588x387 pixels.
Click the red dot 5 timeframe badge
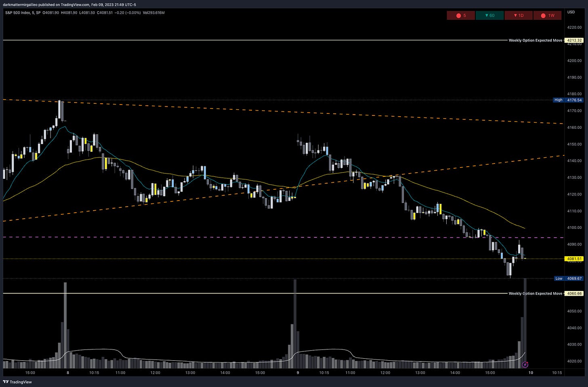[461, 15]
